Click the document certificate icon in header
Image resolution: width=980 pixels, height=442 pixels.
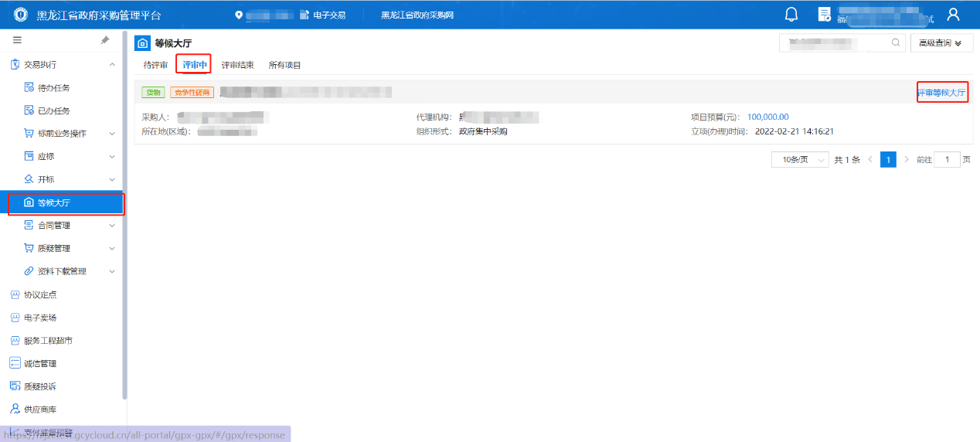(x=825, y=15)
